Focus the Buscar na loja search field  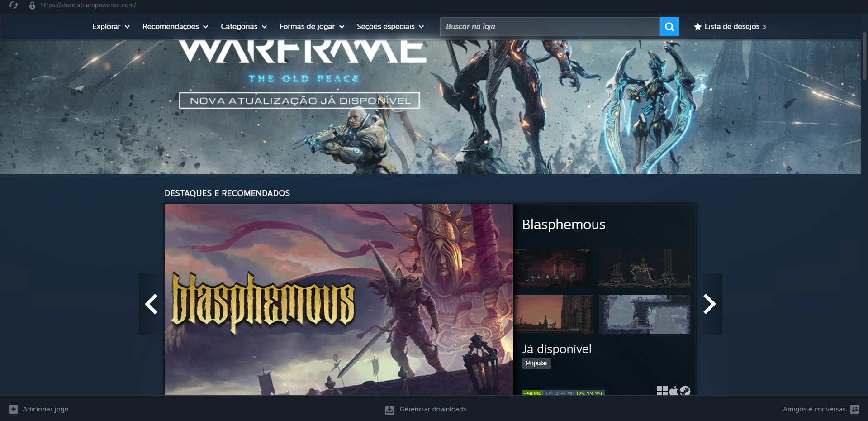(550, 27)
